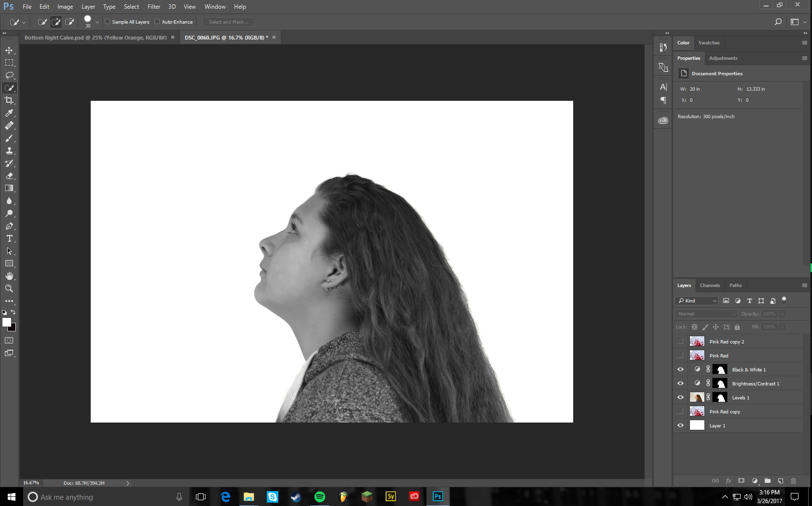Click the Delete layer trash icon
The height and width of the screenshot is (506, 812).
(x=793, y=481)
